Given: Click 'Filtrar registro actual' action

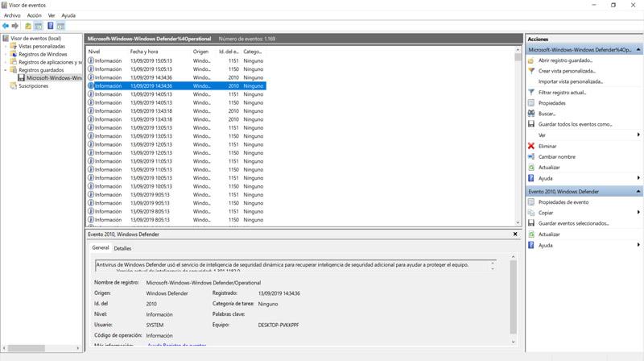Looking at the screenshot, I should 562,93.
